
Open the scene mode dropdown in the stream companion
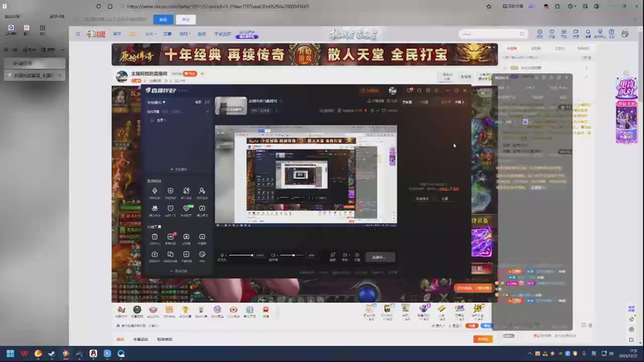pyautogui.click(x=156, y=102)
